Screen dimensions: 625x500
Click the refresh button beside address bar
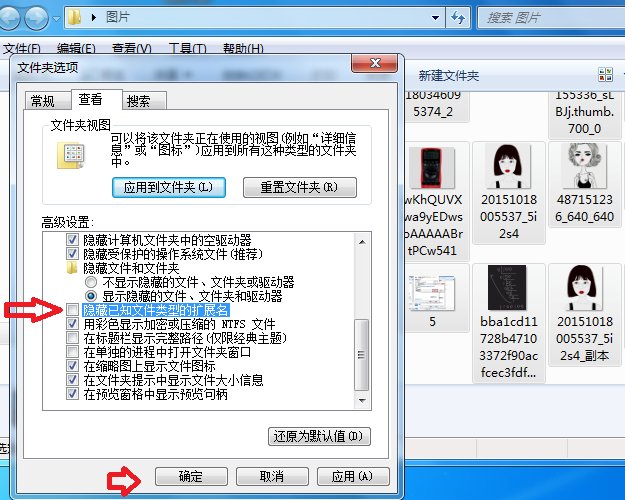pos(458,18)
